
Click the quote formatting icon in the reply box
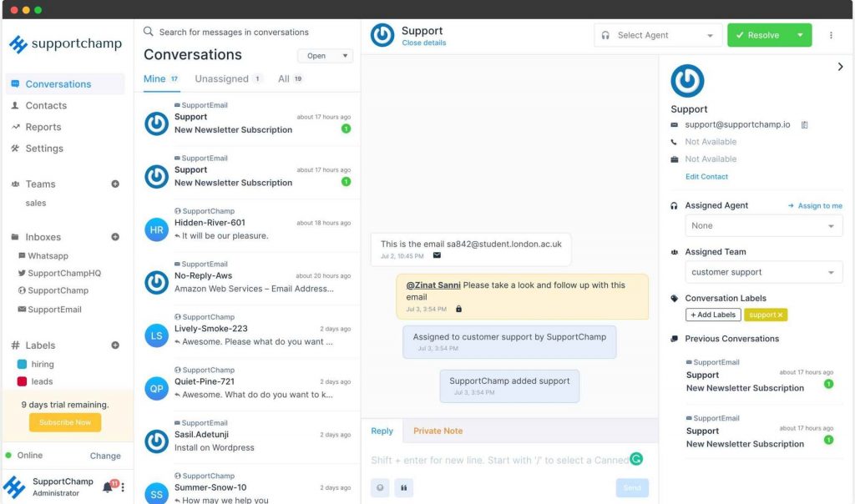404,487
